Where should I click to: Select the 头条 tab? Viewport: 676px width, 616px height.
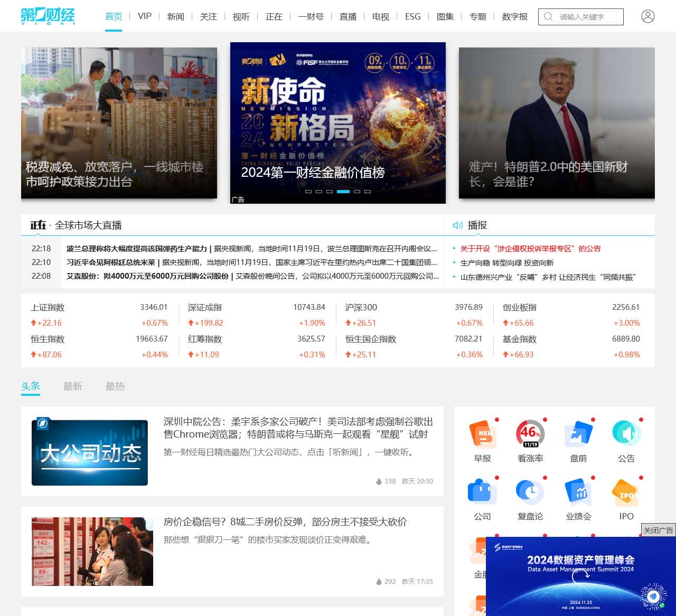(x=31, y=386)
